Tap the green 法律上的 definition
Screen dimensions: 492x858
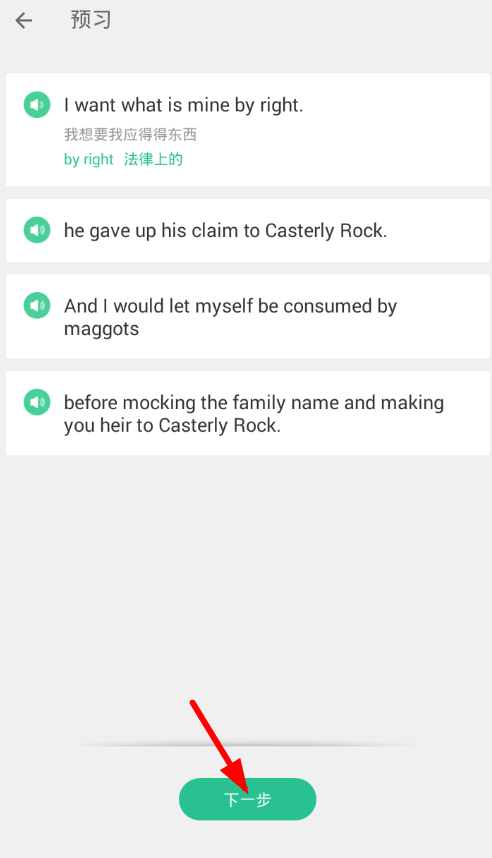pyautogui.click(x=153, y=159)
